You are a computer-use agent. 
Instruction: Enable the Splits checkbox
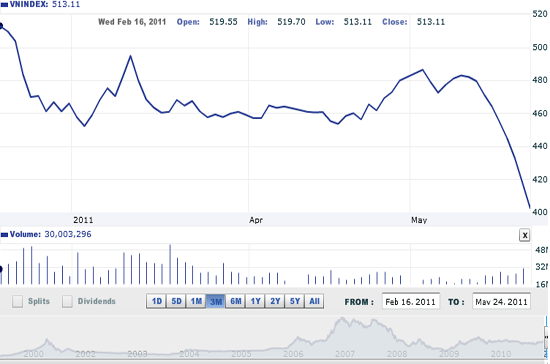(x=18, y=301)
